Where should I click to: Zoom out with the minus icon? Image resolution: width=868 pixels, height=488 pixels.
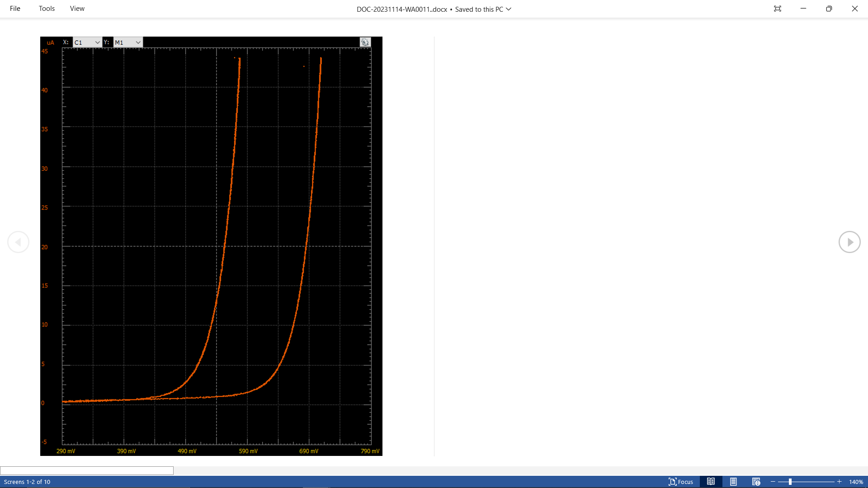[773, 482]
